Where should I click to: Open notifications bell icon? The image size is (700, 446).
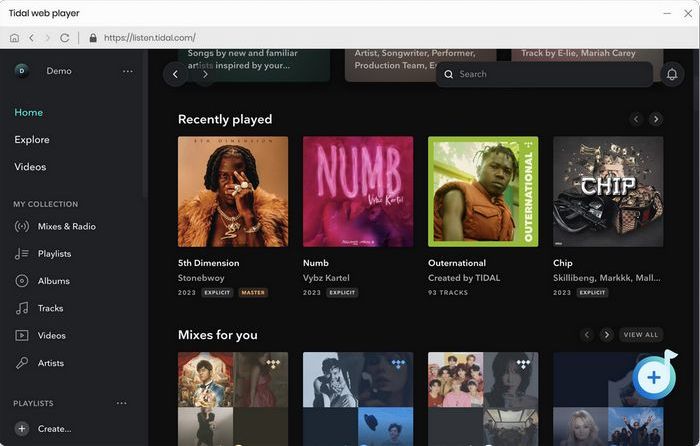(x=672, y=74)
